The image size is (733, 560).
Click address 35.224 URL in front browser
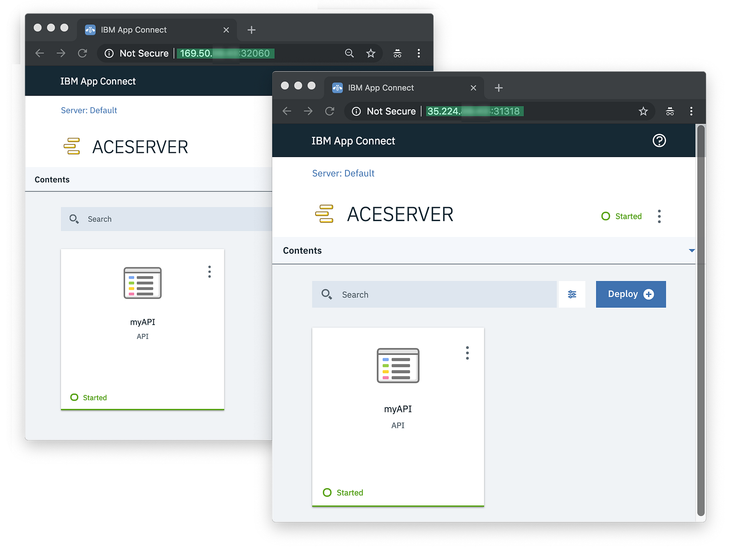[x=475, y=111]
